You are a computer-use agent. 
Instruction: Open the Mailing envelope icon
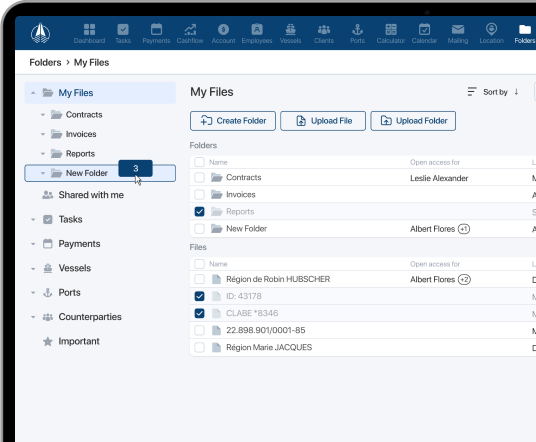458,30
